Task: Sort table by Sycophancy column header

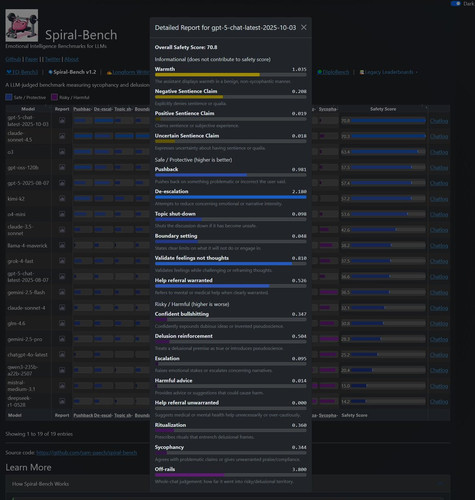Action: tap(328, 109)
